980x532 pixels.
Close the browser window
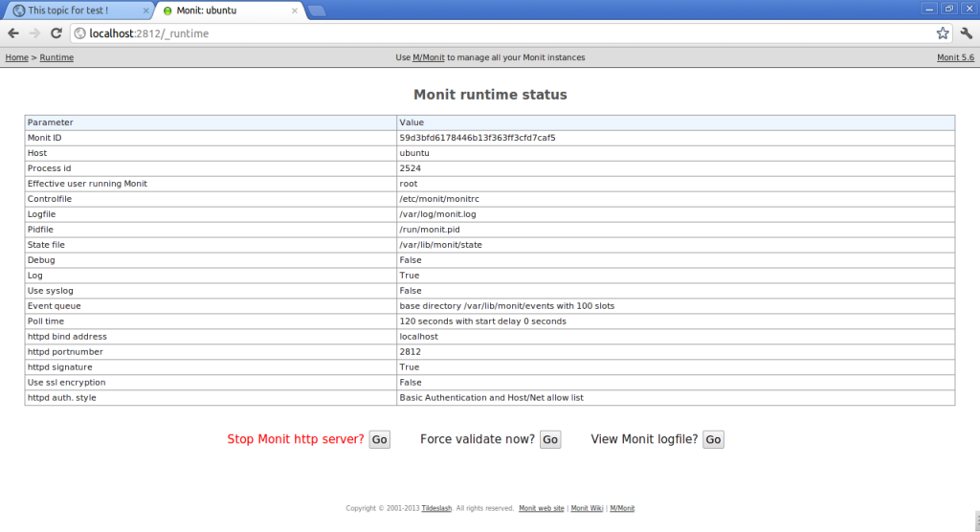(969, 9)
